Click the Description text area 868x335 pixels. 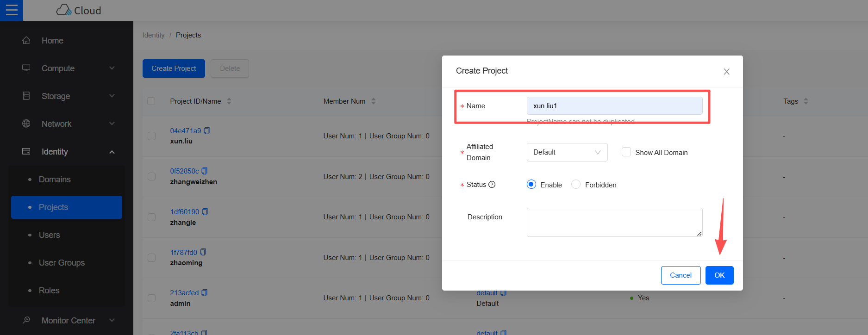click(614, 222)
